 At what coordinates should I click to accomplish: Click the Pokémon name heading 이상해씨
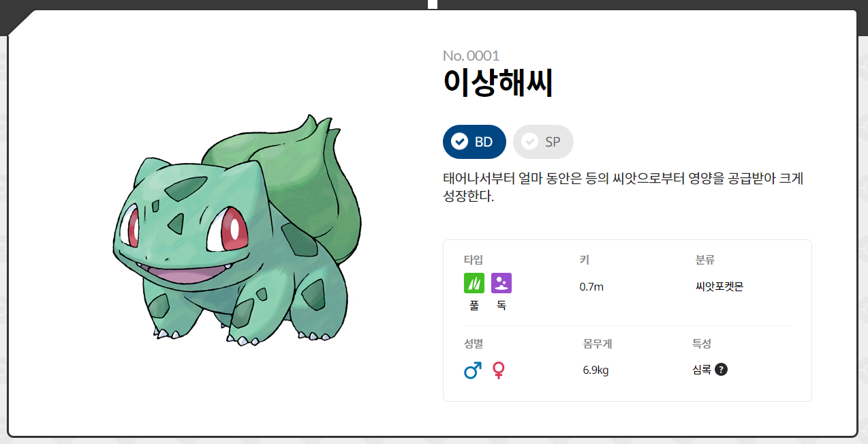point(497,83)
